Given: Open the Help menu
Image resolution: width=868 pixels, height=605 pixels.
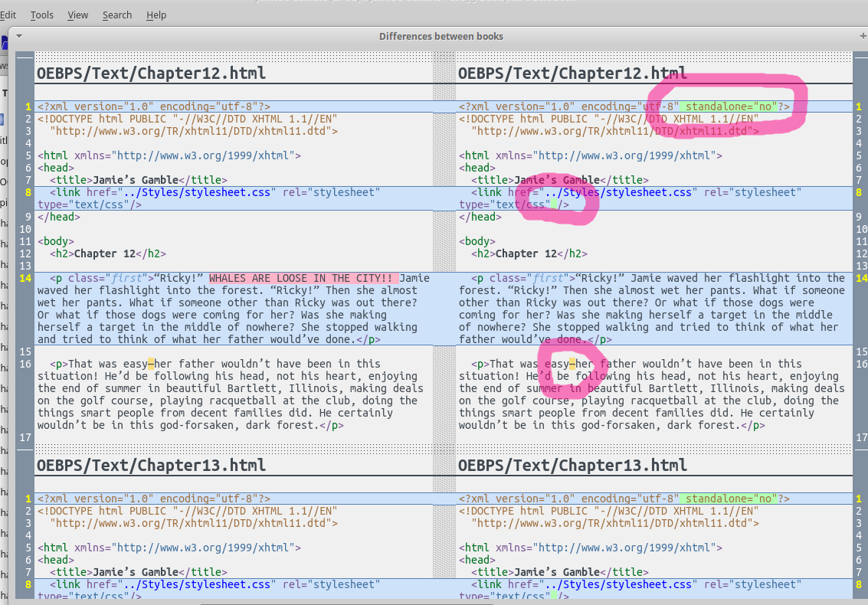Looking at the screenshot, I should coord(156,15).
